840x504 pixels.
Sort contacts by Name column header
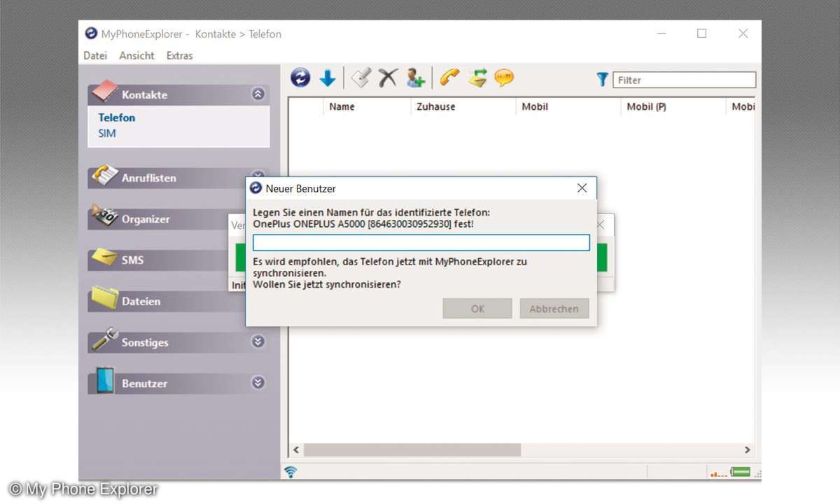(367, 107)
